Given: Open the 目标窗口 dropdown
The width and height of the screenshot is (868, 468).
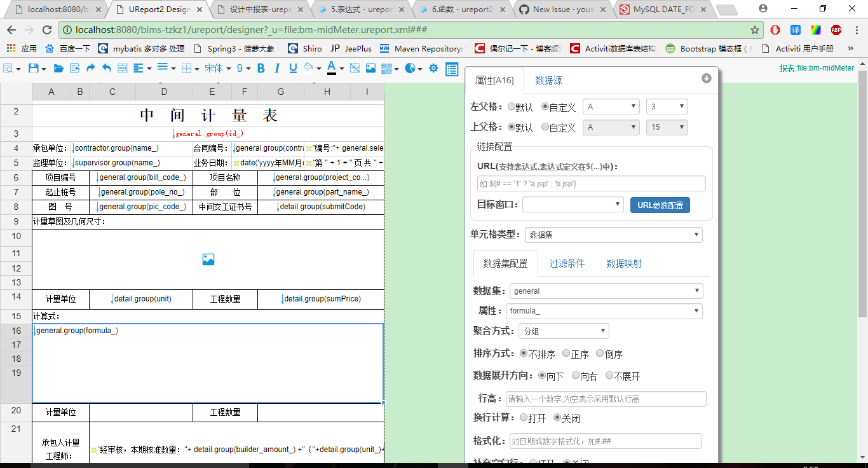Looking at the screenshot, I should (x=573, y=205).
